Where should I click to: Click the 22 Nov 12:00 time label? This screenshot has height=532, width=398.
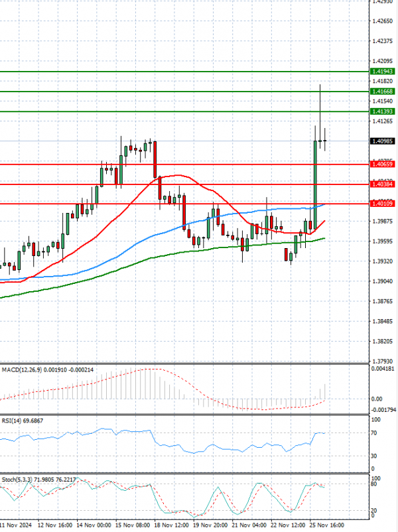click(289, 525)
